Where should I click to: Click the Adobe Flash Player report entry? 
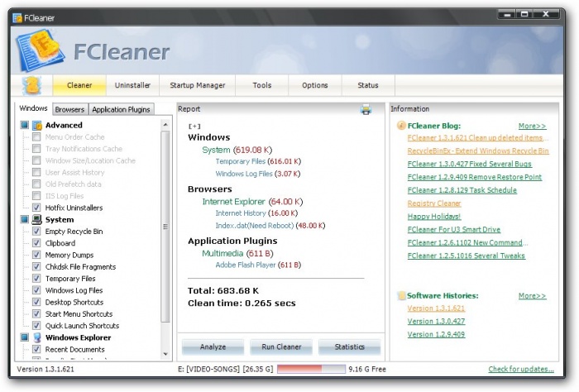(258, 265)
